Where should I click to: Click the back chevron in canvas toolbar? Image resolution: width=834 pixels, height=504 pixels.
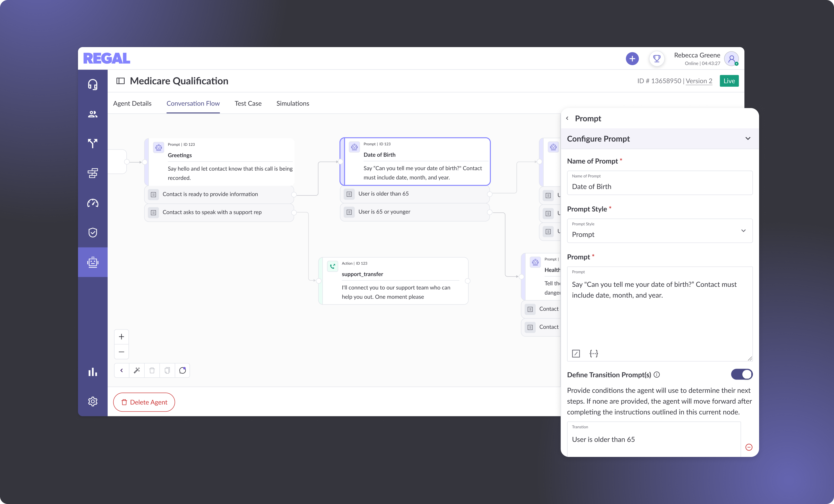[122, 370]
